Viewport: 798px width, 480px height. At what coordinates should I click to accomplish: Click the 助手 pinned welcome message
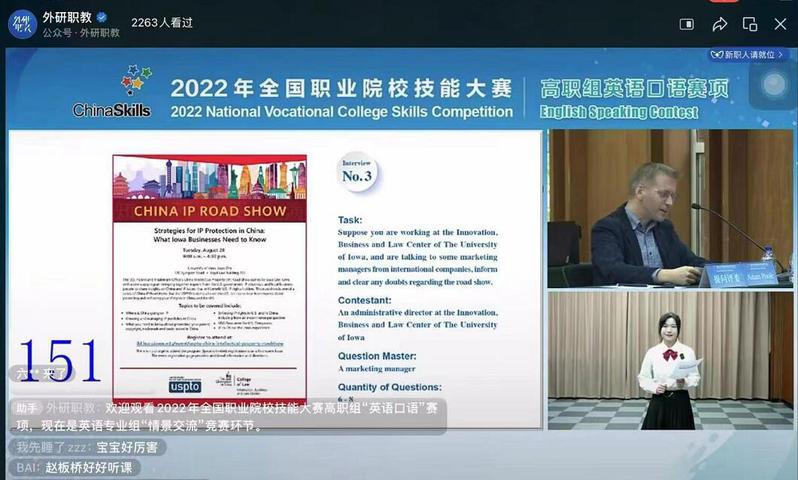(226, 417)
